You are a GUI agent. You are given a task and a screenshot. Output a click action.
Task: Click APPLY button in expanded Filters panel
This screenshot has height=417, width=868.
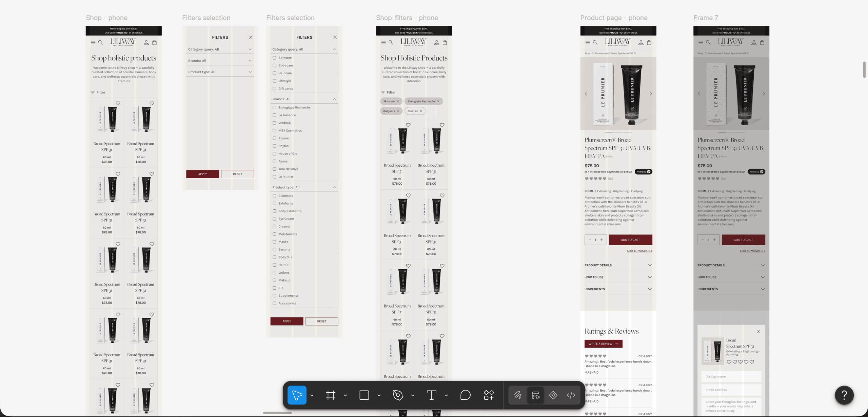[x=287, y=321]
